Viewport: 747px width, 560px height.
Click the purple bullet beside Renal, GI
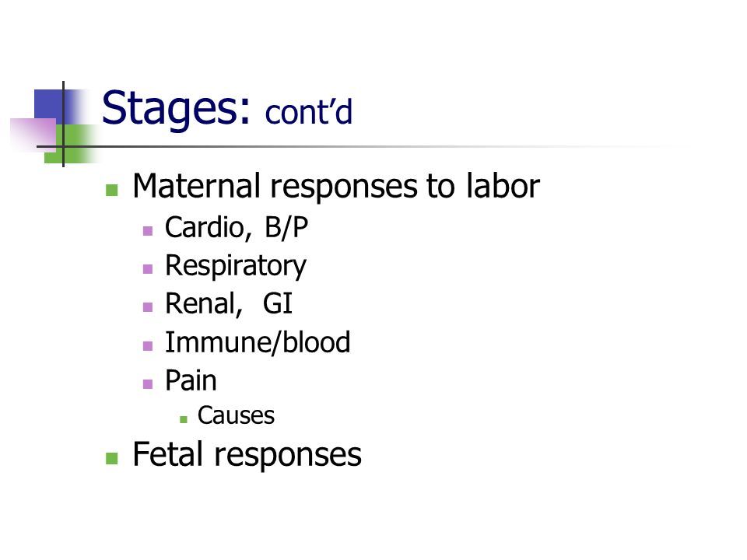[148, 307]
